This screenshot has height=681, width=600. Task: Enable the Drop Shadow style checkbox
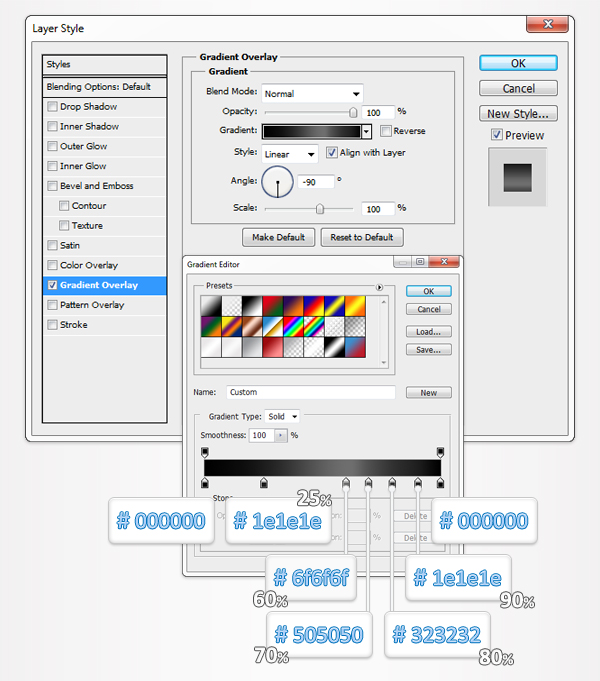tap(53, 107)
